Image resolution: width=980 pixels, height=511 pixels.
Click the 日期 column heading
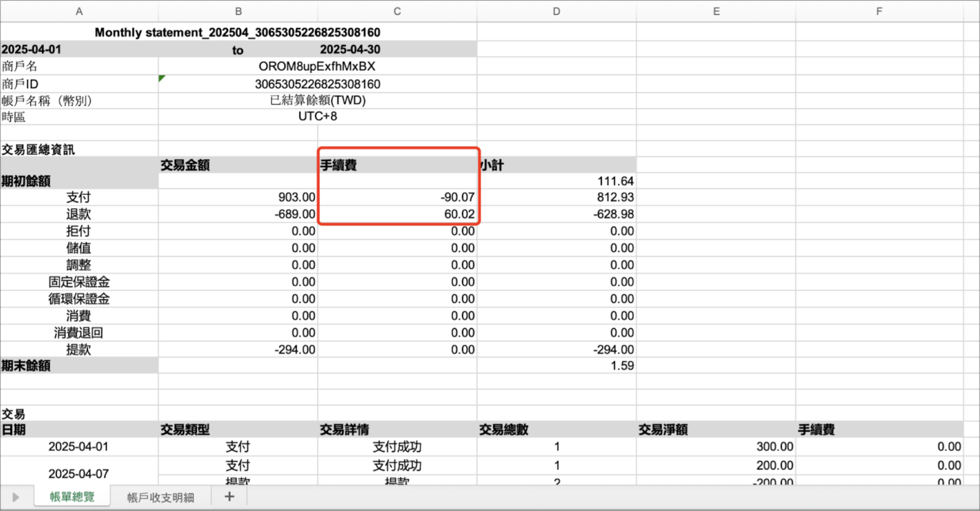(79, 429)
